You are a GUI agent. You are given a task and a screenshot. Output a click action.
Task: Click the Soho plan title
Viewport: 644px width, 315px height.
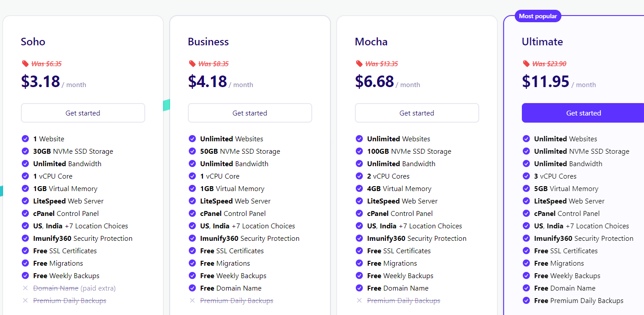(x=33, y=42)
